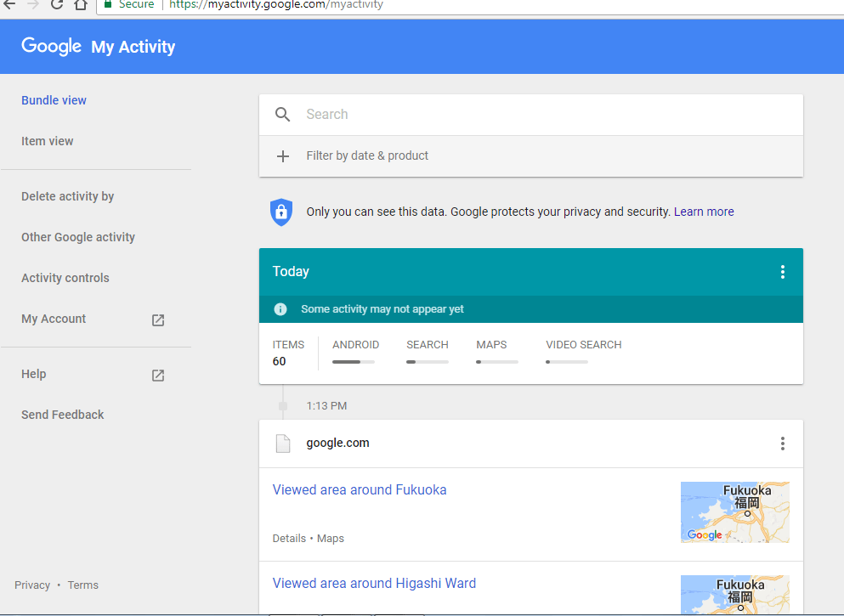Open the Today card three-dot menu
This screenshot has width=844, height=616.
(782, 272)
